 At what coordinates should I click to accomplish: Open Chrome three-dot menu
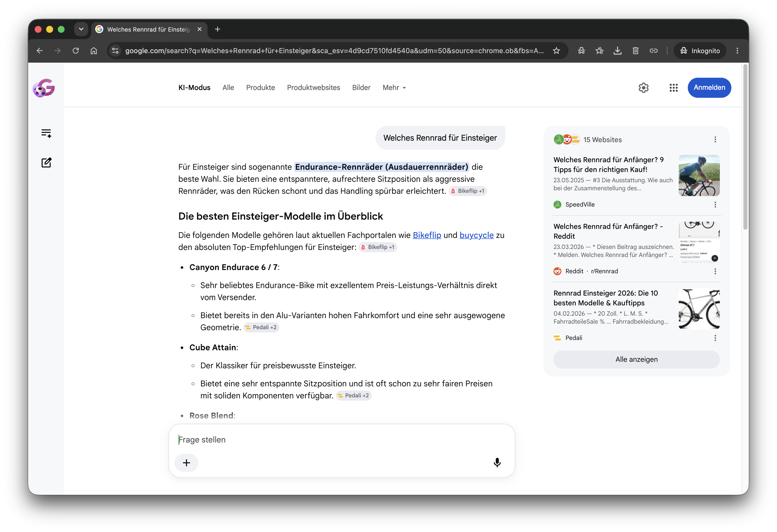coord(737,50)
